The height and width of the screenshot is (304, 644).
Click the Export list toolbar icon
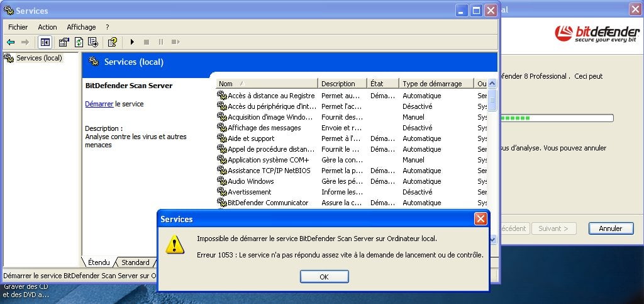[x=93, y=42]
